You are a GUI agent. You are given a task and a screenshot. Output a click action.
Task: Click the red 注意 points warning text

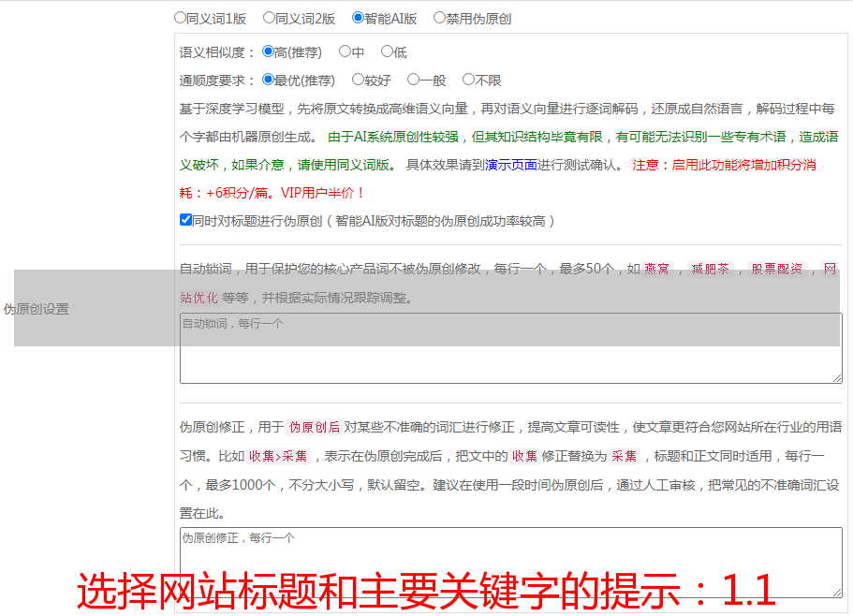coord(498,179)
